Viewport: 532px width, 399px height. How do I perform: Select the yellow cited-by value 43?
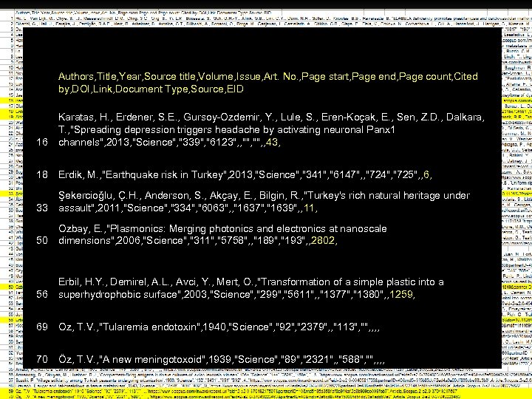(x=272, y=142)
